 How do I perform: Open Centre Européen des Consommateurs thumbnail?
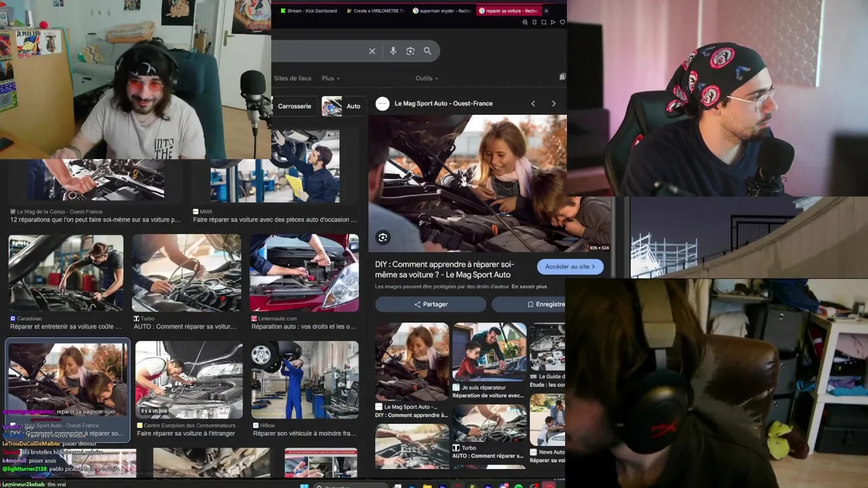click(189, 380)
